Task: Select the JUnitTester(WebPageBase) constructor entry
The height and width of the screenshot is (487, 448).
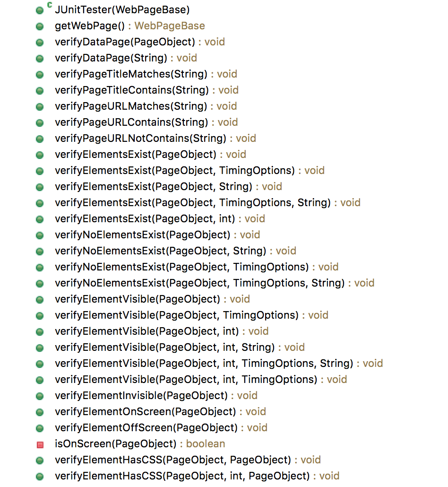Action: click(x=122, y=10)
